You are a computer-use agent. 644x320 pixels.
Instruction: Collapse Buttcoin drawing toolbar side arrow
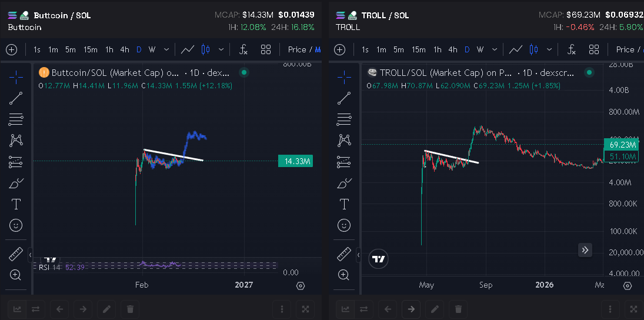(31, 255)
